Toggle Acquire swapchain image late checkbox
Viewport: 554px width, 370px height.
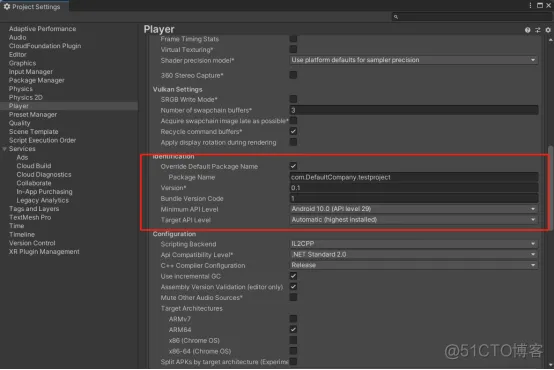293,121
